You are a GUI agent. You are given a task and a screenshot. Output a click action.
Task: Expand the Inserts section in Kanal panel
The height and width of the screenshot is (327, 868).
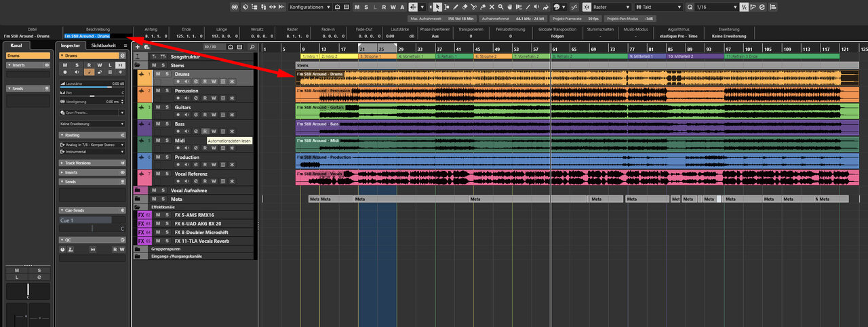28,65
